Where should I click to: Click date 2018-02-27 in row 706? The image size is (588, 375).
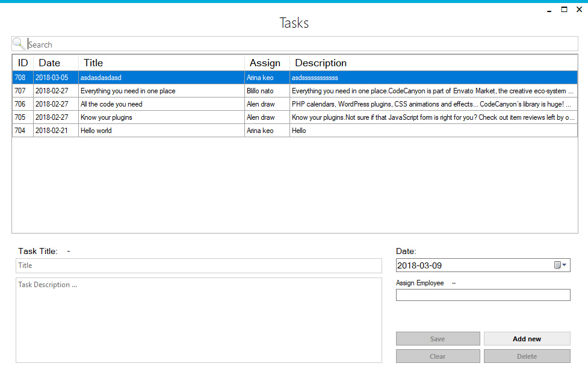[x=56, y=104]
